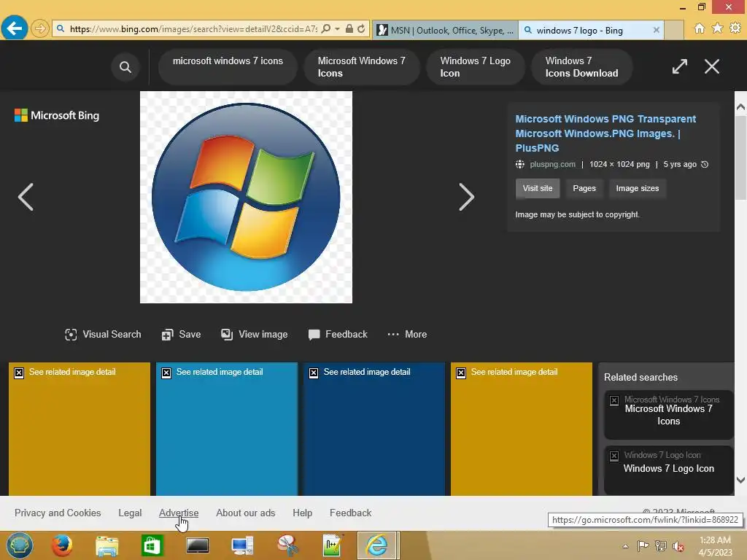Open the Help footer link

303,513
